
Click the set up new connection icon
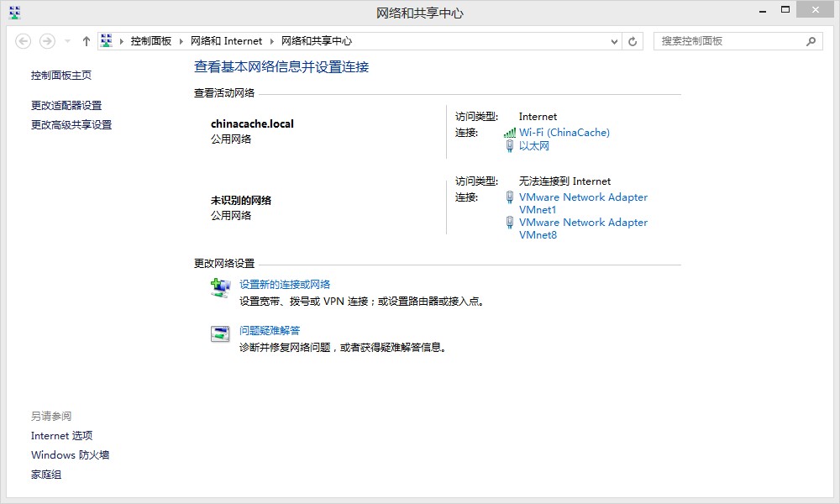pos(219,288)
